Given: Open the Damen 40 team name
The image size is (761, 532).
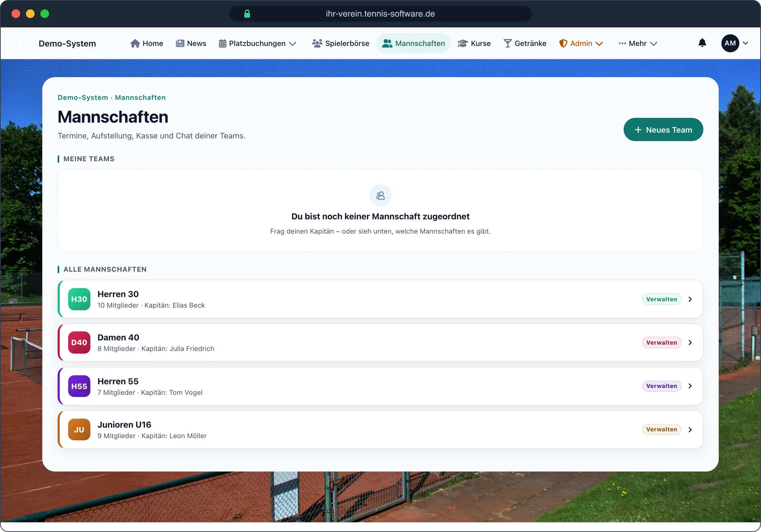Looking at the screenshot, I should coord(118,337).
